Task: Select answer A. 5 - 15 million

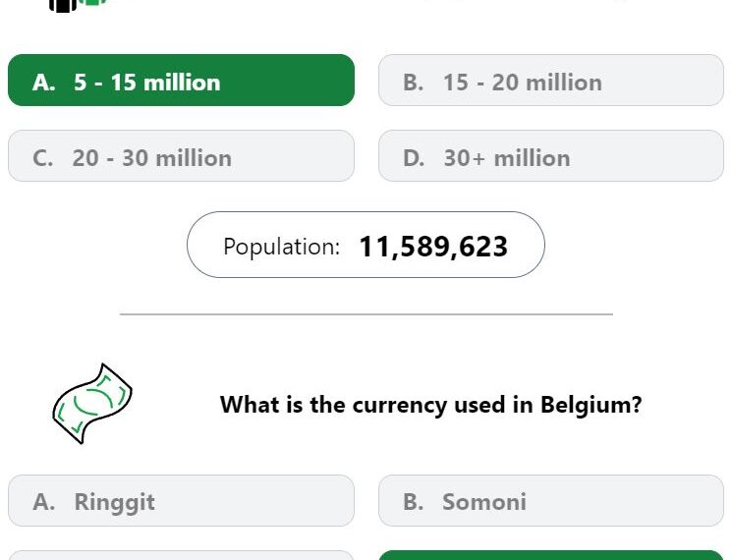Action: pyautogui.click(x=182, y=81)
